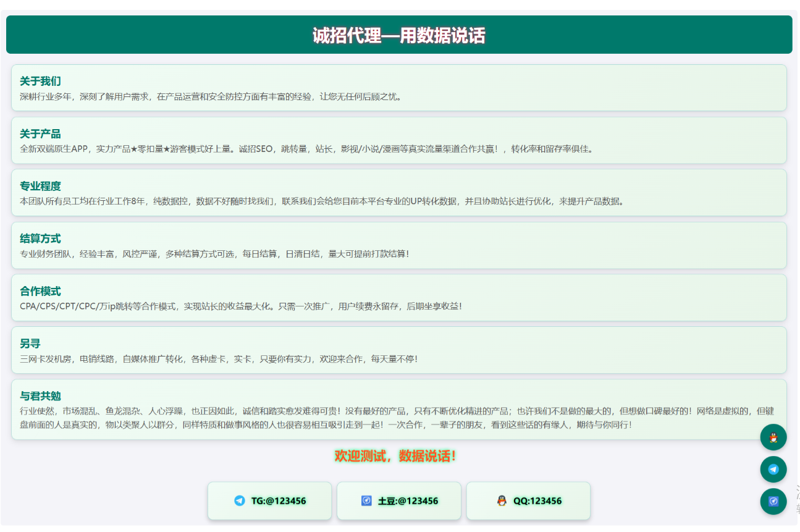The width and height of the screenshot is (800, 532).
Task: Tap the floating compass round button
Action: 773,501
